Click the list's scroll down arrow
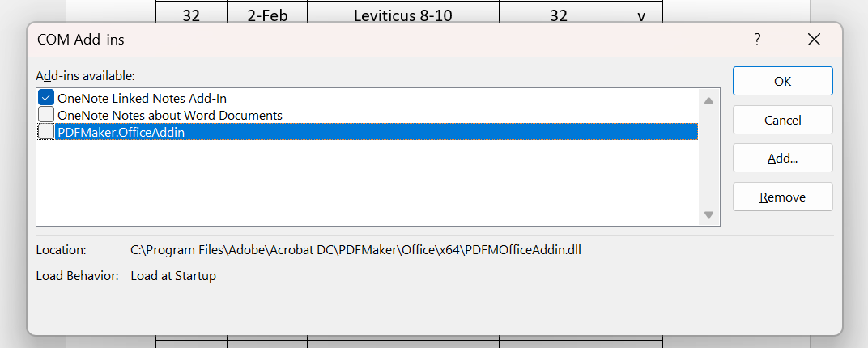Viewport: 868px width, 348px height. point(708,214)
